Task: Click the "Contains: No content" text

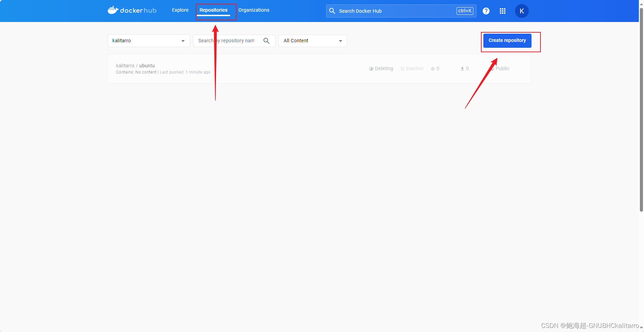Action: tap(136, 72)
